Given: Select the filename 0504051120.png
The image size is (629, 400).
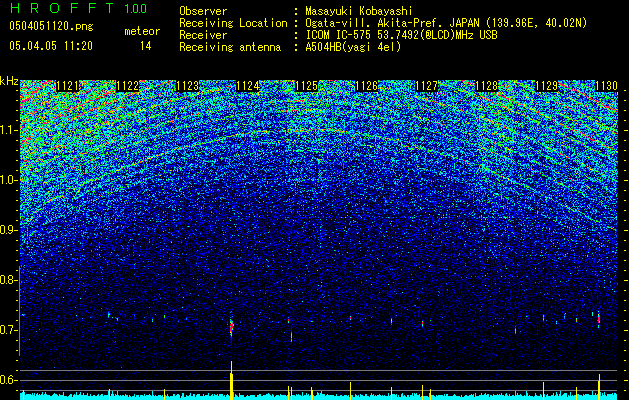Looking at the screenshot, I should [x=51, y=26].
